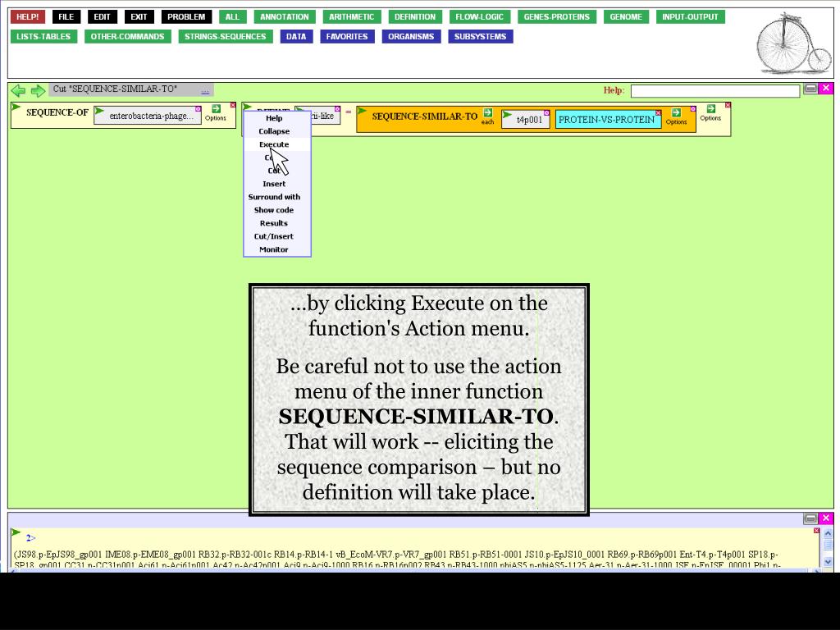Choose Help in the action menu
Image resolution: width=840 pixels, height=630 pixels.
click(x=274, y=118)
